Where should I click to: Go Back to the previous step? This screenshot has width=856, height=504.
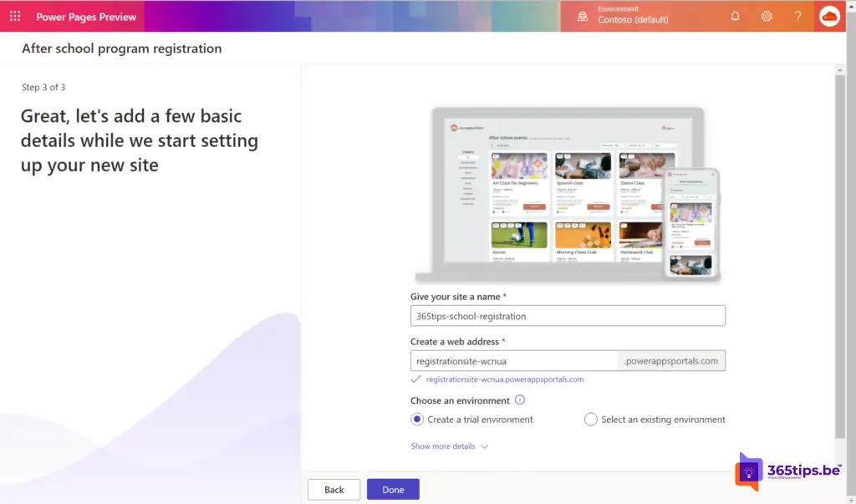334,490
